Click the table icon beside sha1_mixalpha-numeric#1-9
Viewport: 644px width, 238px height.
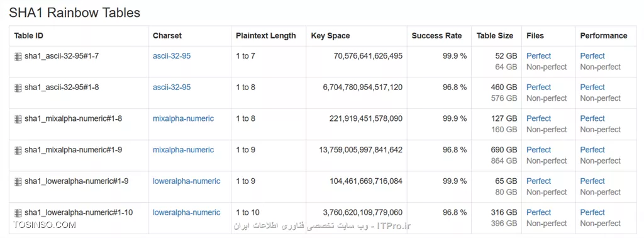coord(18,150)
